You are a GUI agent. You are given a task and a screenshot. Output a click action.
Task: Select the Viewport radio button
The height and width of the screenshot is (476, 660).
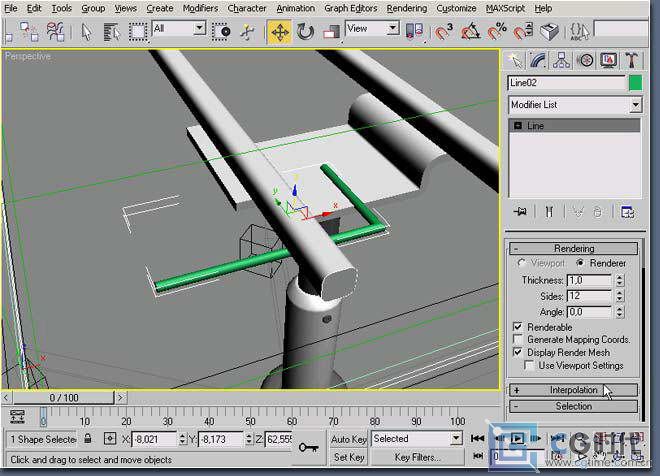522,263
